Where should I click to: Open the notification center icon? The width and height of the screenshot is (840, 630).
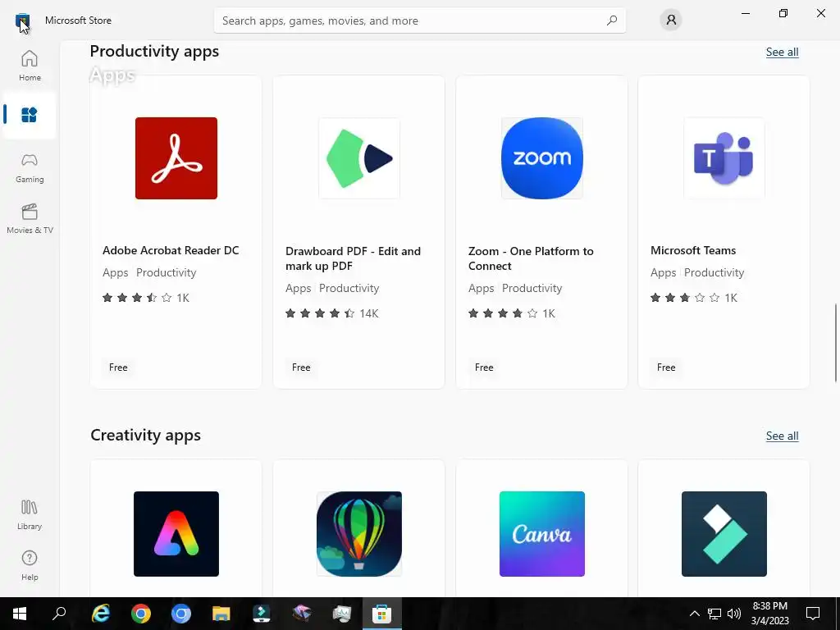(x=813, y=614)
